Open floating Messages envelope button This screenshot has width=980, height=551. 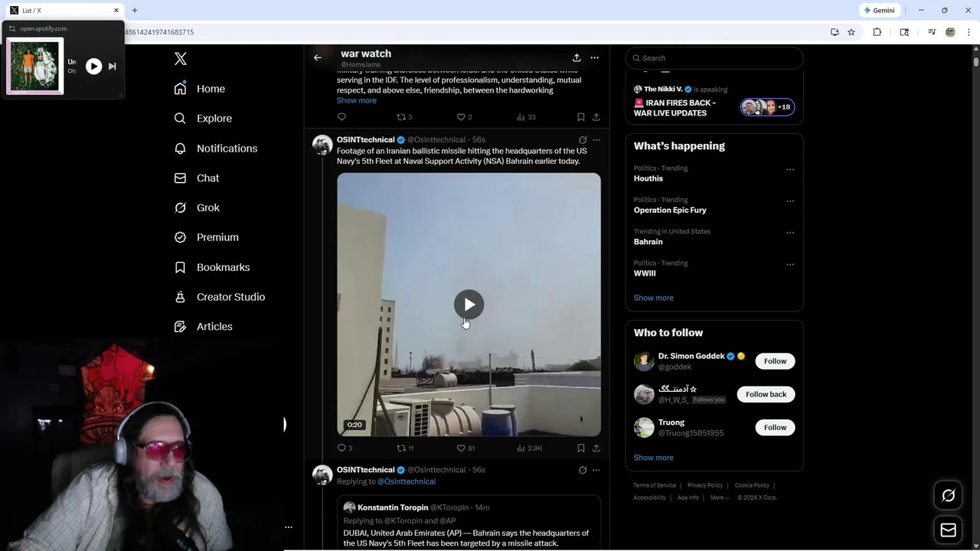coord(948,530)
